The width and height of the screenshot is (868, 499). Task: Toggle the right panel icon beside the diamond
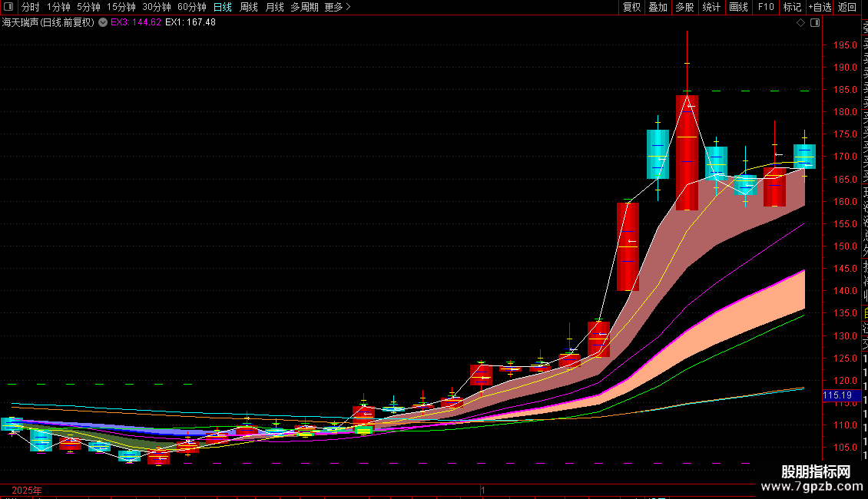[815, 23]
